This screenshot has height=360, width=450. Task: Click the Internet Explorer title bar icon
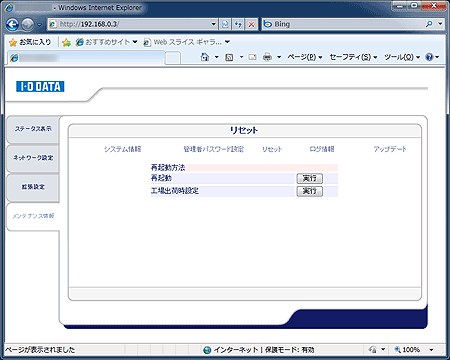point(9,7)
